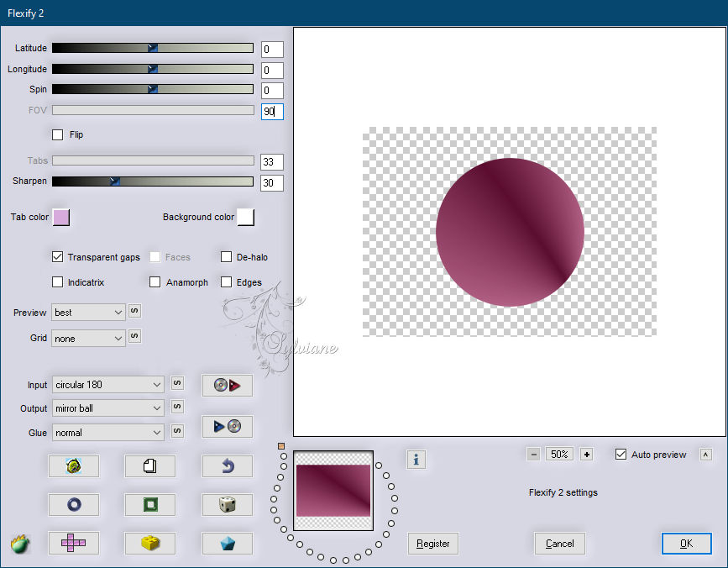This screenshot has height=568, width=728.
Task: Open the Background color swatch
Action: [246, 217]
